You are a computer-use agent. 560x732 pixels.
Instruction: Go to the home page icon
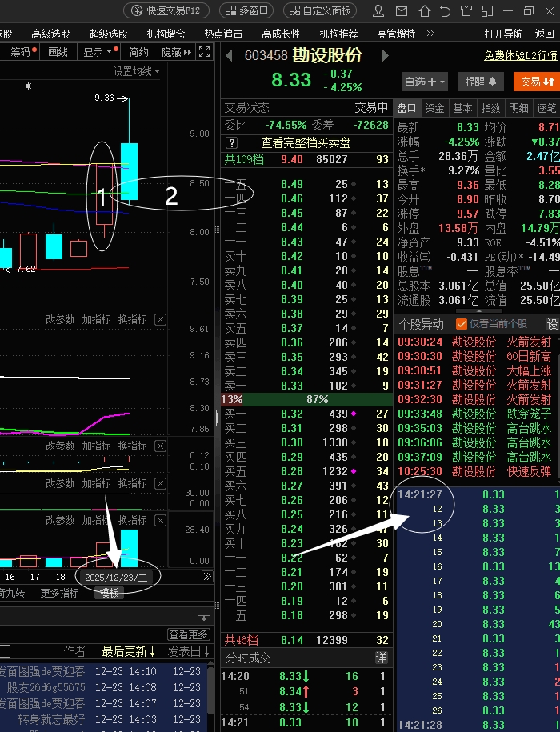tap(424, 10)
